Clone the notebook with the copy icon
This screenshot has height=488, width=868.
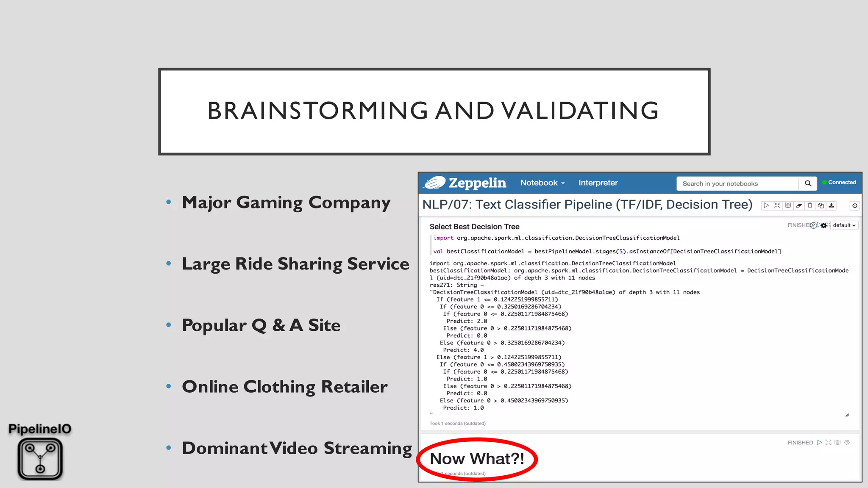[x=821, y=205]
